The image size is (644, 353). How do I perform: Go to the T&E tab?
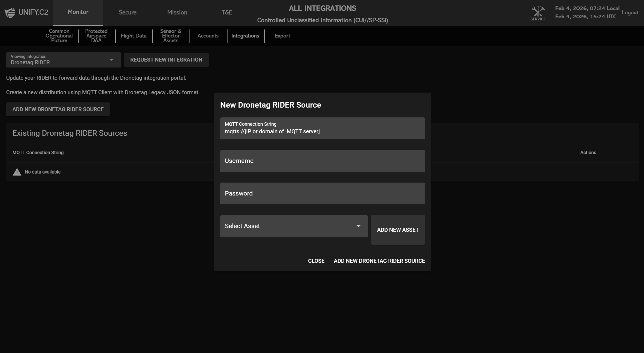(x=227, y=12)
